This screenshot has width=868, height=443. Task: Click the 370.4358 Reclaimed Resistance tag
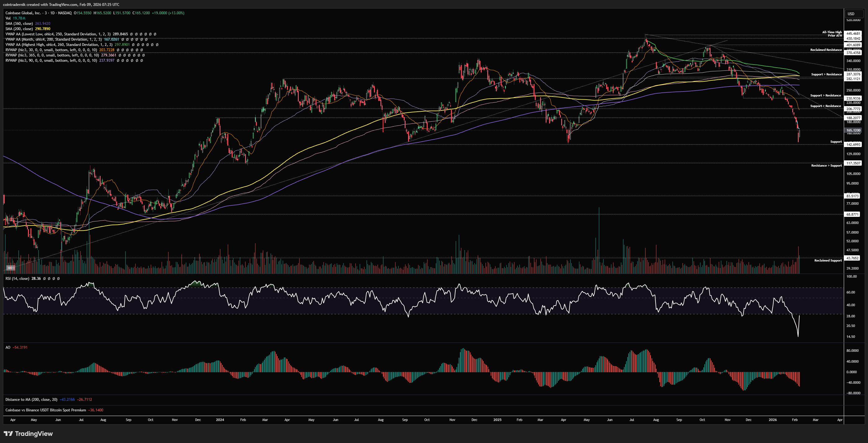coord(853,52)
